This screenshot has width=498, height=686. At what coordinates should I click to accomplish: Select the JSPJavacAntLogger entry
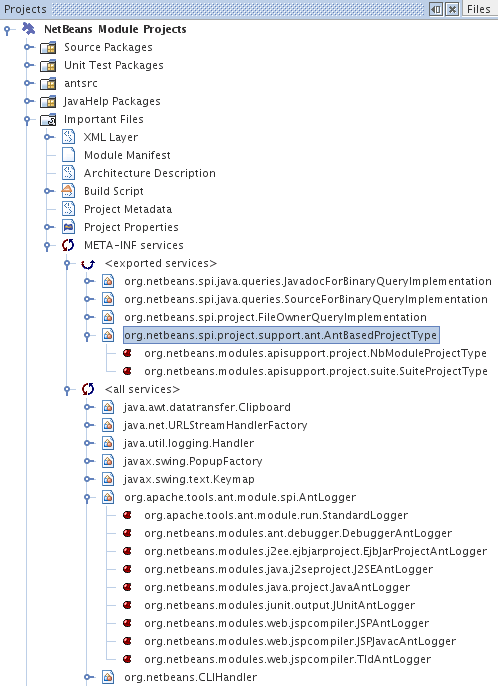point(300,641)
